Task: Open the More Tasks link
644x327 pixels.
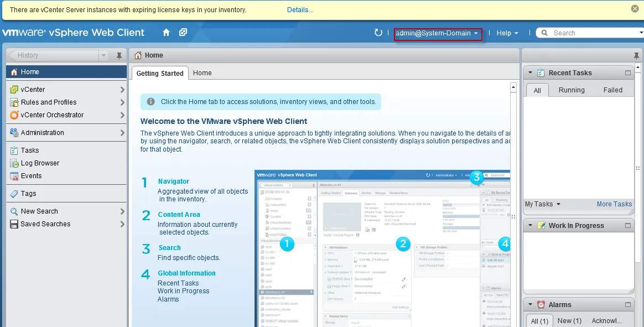Action: 615,204
